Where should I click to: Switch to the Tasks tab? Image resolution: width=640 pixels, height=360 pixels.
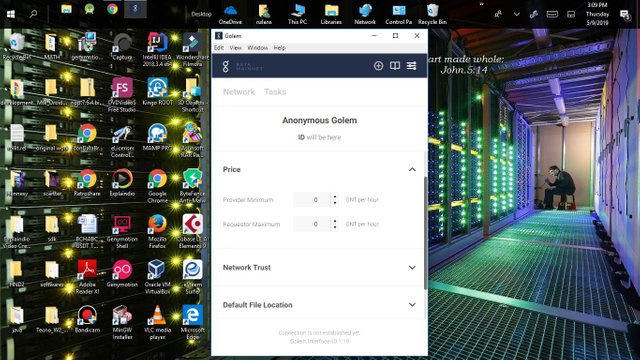(x=275, y=92)
